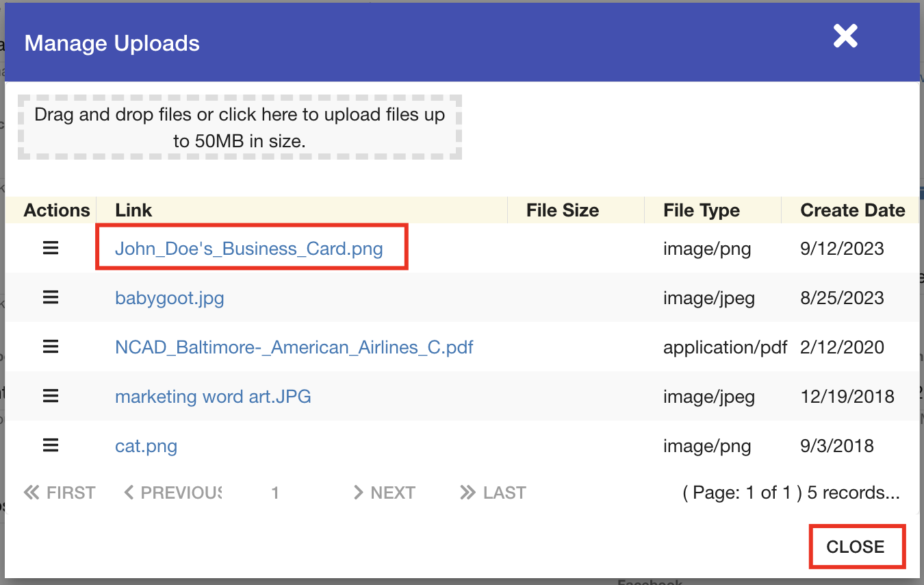Image resolution: width=924 pixels, height=585 pixels.
Task: Sort by the File Size column header
Action: pos(562,210)
